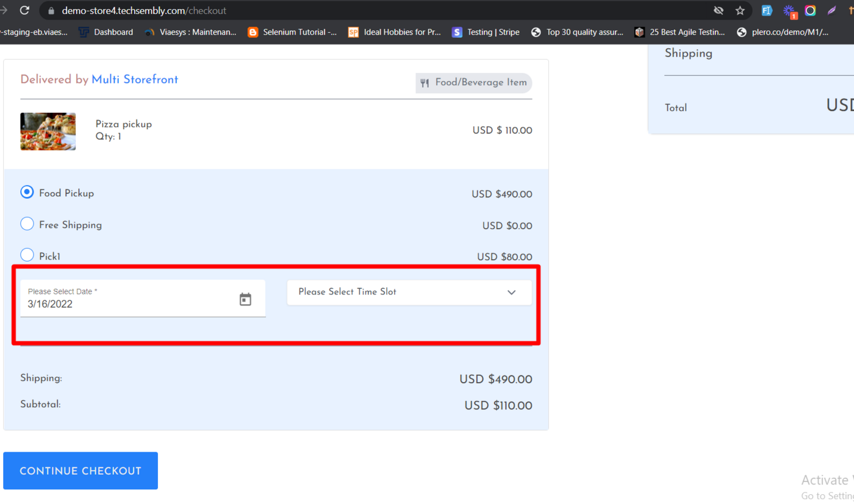The image size is (854, 504).
Task: Click the Free Shipping USD $0.00 price
Action: (508, 226)
